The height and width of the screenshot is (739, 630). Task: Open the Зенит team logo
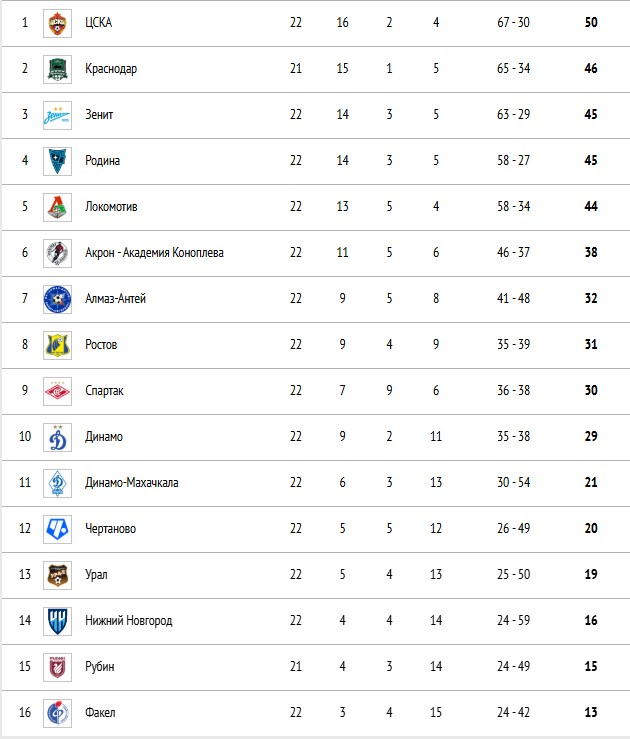(57, 115)
